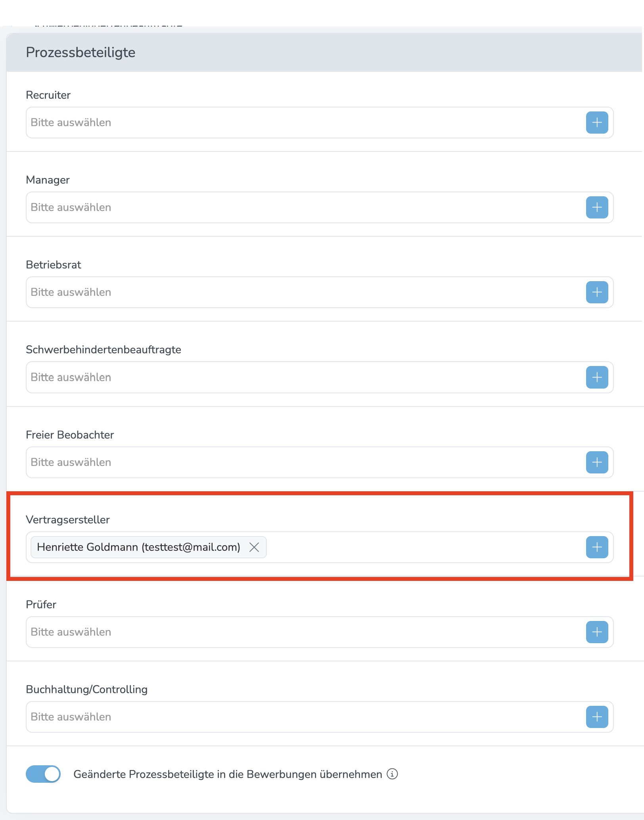Add a Manager with plus icon
This screenshot has width=644, height=820.
tap(597, 207)
